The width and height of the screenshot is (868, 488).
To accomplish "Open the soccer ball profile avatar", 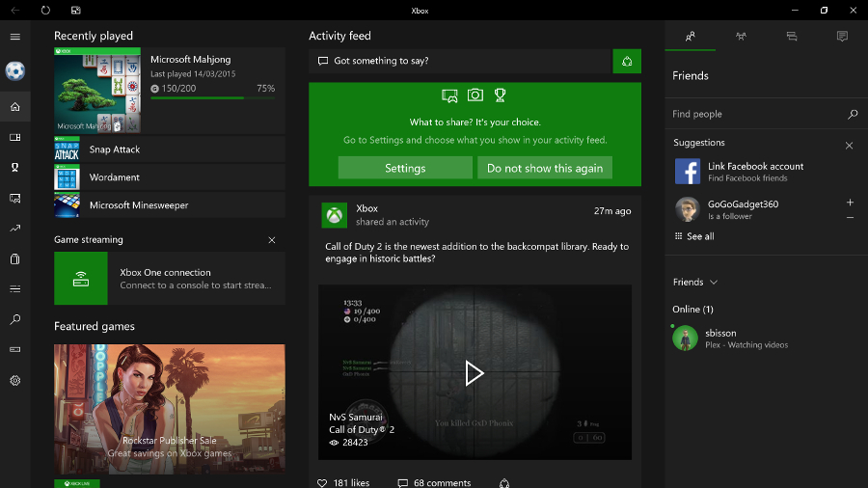I will (x=14, y=70).
